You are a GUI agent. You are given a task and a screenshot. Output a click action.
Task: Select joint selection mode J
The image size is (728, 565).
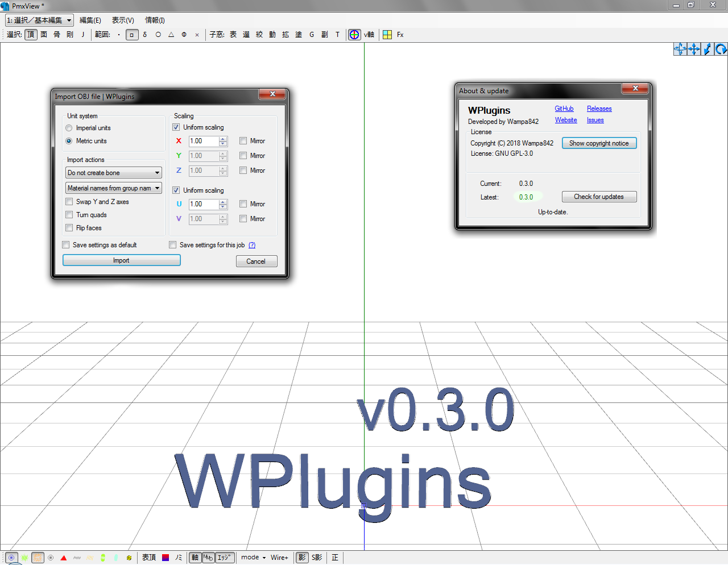coord(83,35)
